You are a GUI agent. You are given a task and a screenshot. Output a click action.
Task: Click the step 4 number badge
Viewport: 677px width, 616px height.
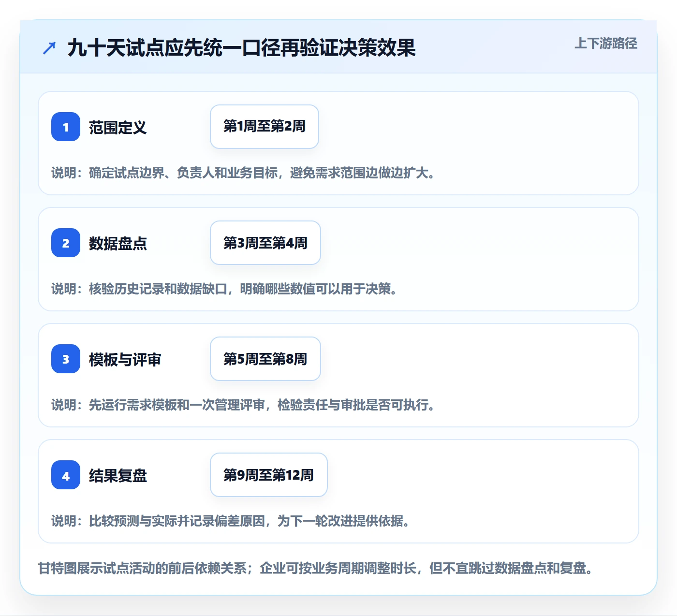[66, 475]
